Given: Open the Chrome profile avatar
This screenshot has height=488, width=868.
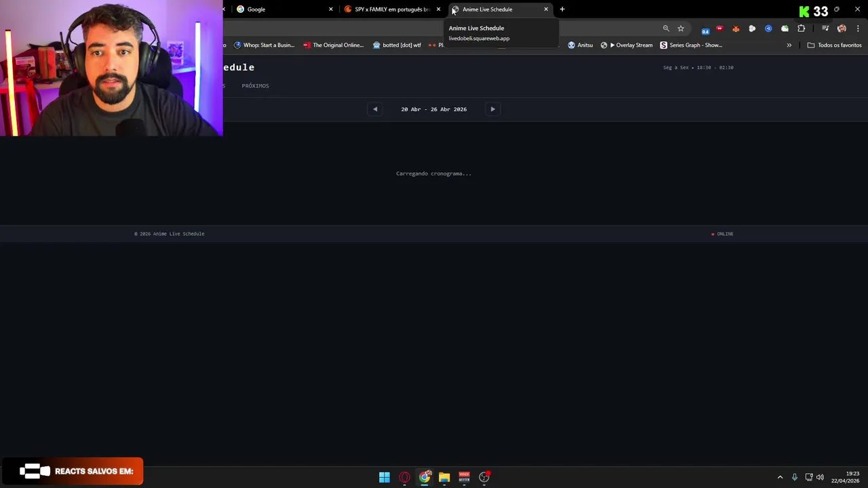Looking at the screenshot, I should pos(842,28).
